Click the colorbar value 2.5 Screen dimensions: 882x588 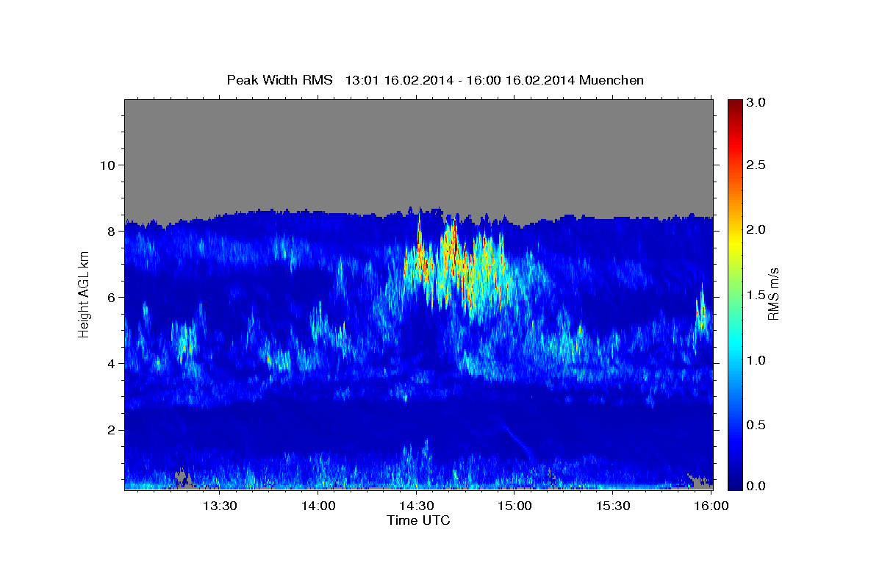(757, 165)
